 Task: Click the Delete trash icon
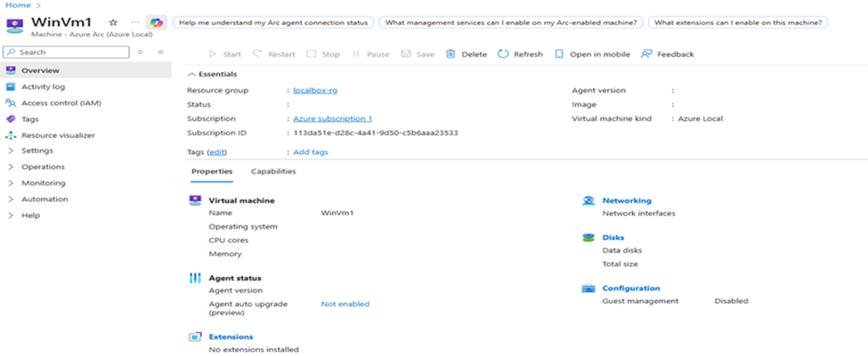tap(450, 54)
